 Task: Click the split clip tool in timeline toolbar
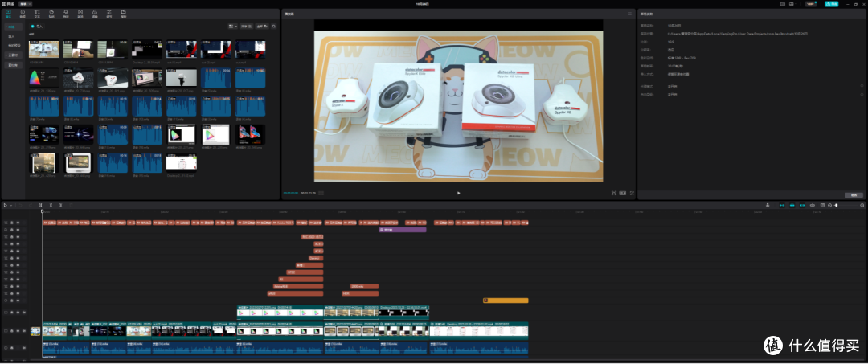[x=40, y=205]
